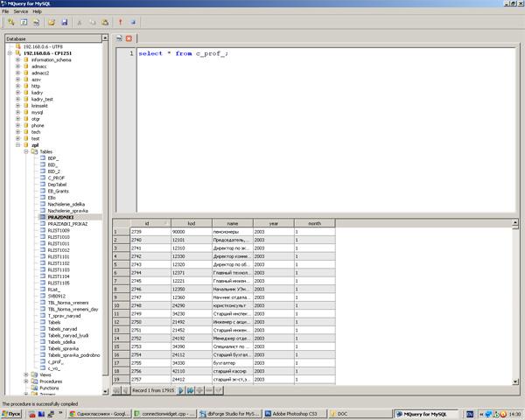Collapse the 192.168.0.6 - CP1251 connection node
The image size is (525, 420).
[10, 52]
